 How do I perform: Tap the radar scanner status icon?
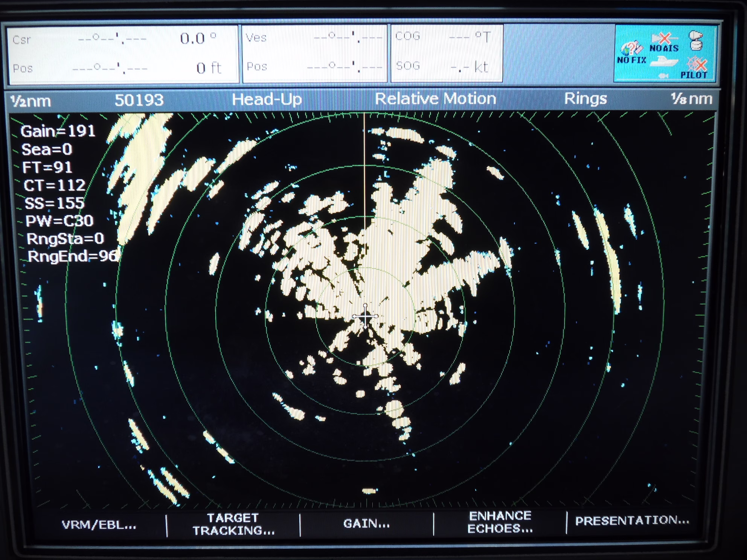[x=696, y=40]
